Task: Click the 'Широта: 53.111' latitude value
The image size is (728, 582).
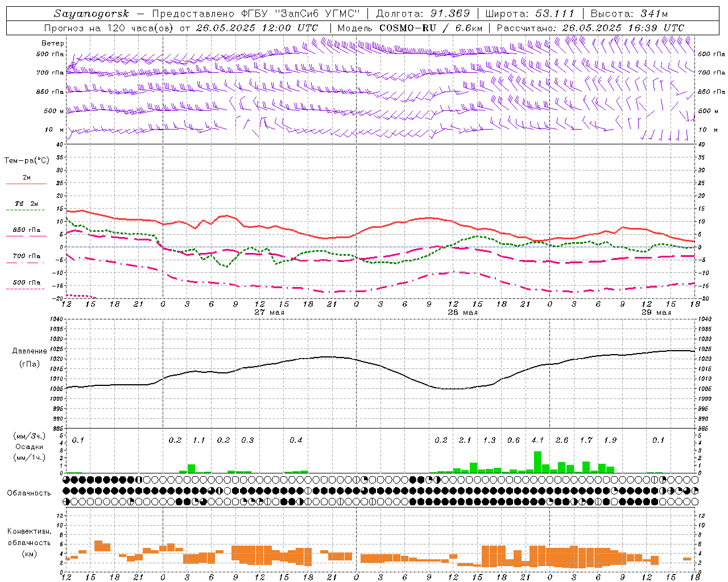Action: 530,14
